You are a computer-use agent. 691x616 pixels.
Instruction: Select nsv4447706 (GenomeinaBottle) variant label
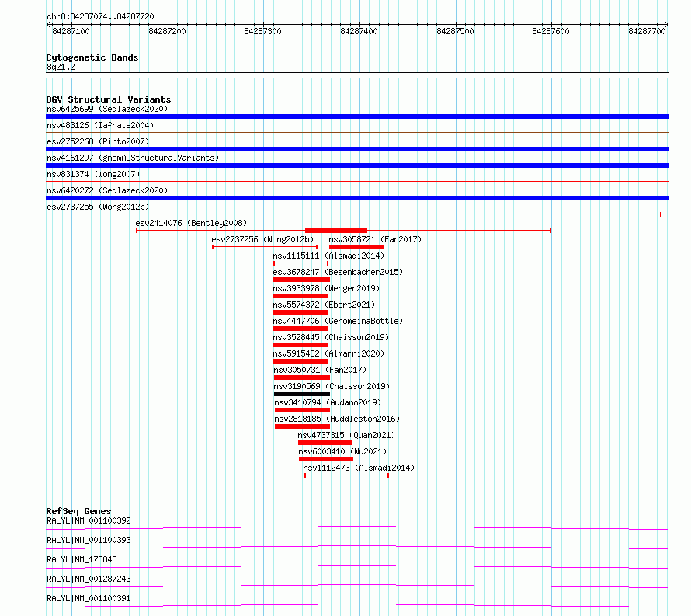338,321
